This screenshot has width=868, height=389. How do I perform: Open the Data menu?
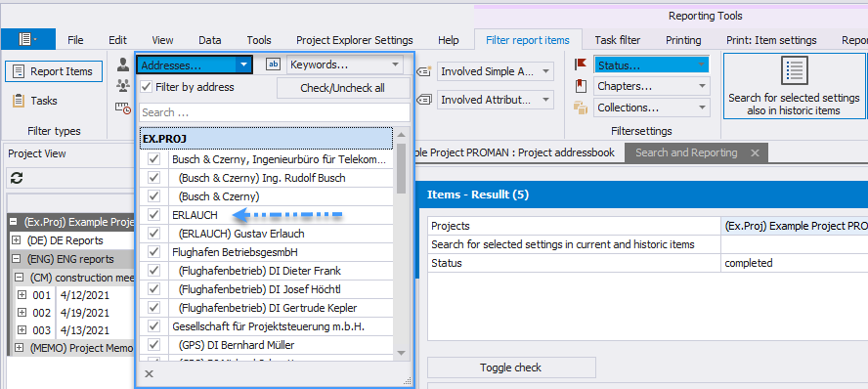[210, 40]
